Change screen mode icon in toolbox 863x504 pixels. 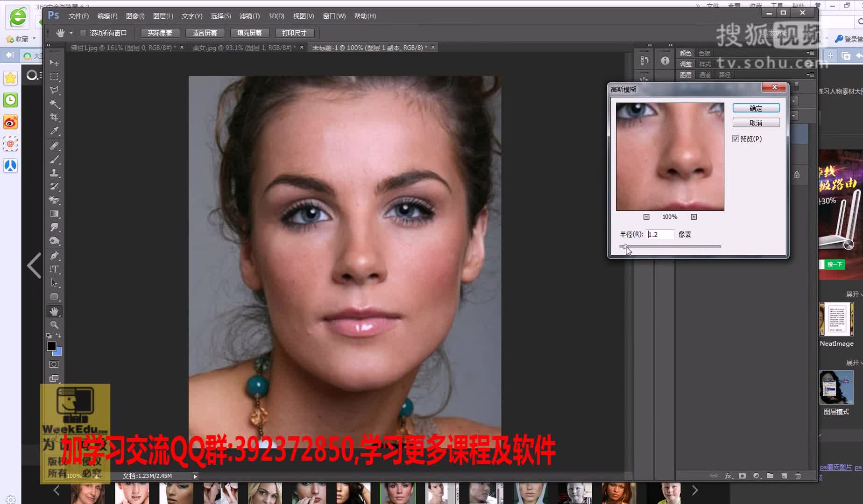[54, 378]
